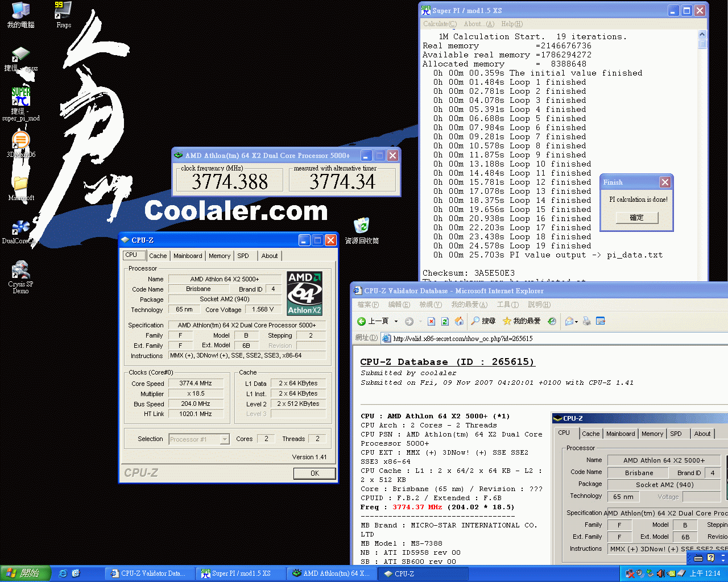Select the 3DMark06 desktop icon
Screen dimensions: 728x582
(21, 144)
